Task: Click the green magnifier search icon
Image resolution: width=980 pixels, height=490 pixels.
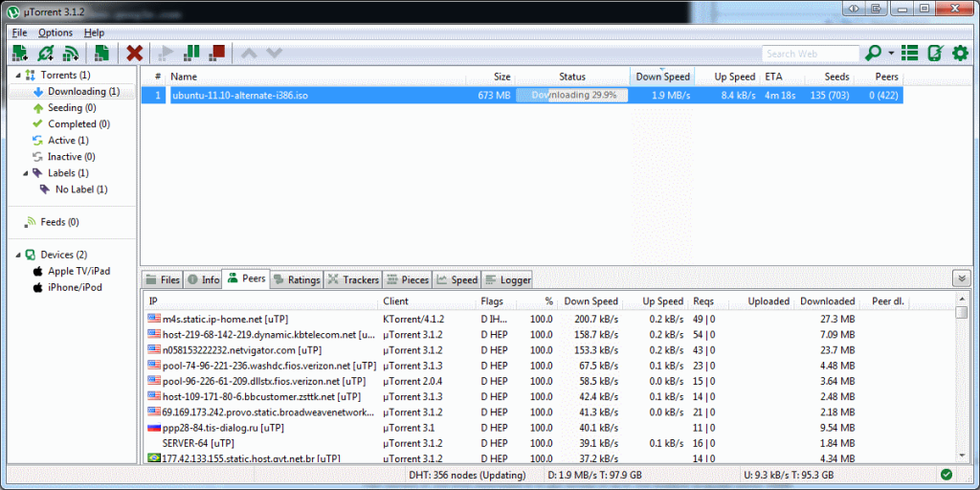Action: 873,54
